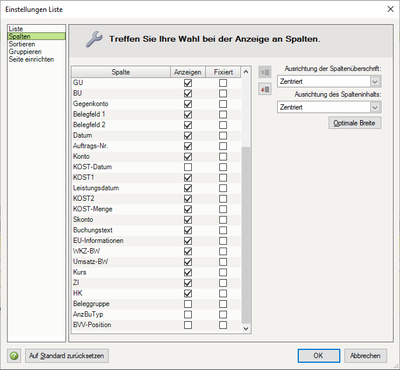Close the Einstellungen Liste dialog
Viewport: 400px width, 370px height.
(390, 9)
